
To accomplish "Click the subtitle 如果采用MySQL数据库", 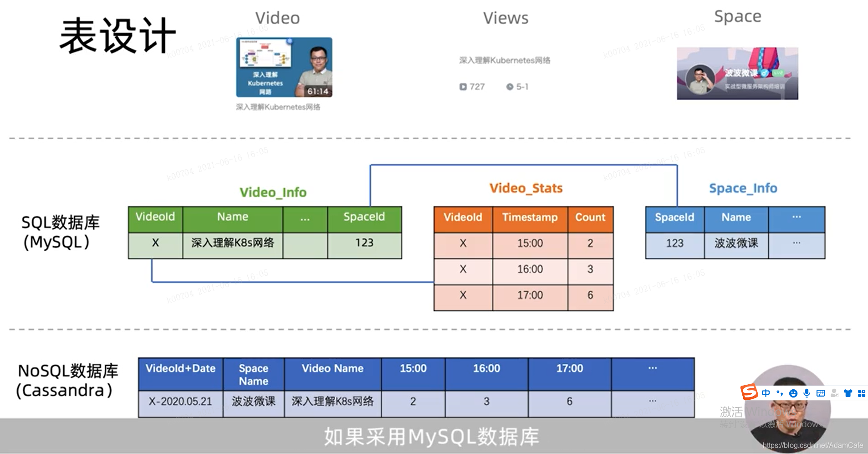I will (x=431, y=437).
